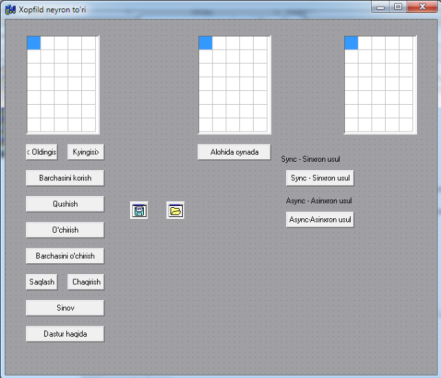
Task: Go to previous pattern with Oldingisi button
Action: (42, 152)
